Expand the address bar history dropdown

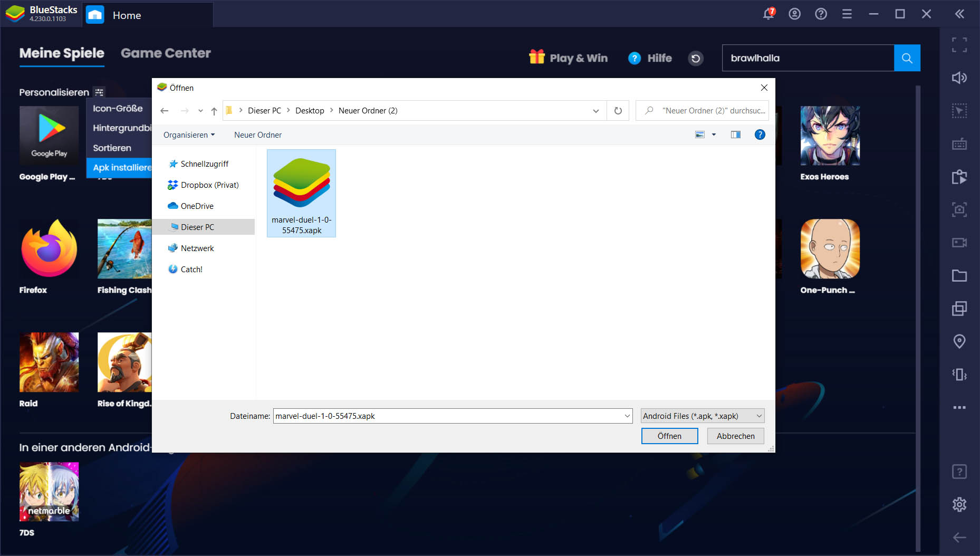(595, 111)
